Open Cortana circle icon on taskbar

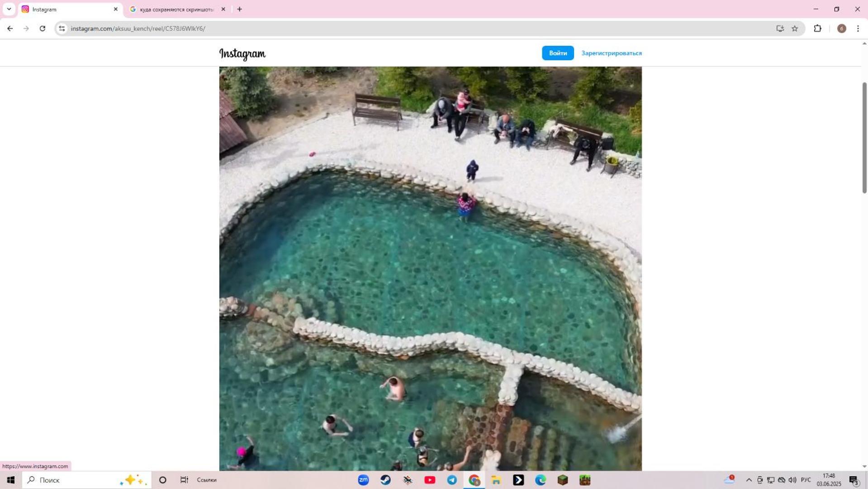tap(163, 480)
